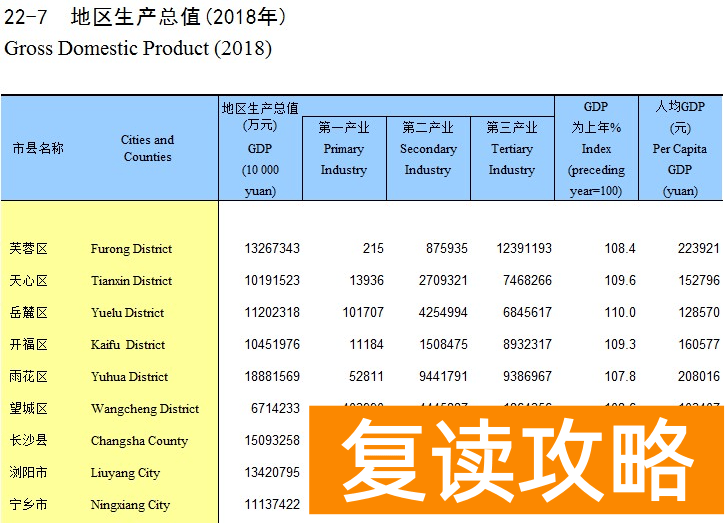725x523 pixels.
Task: Select GDP index value 110.0
Action: tap(620, 313)
